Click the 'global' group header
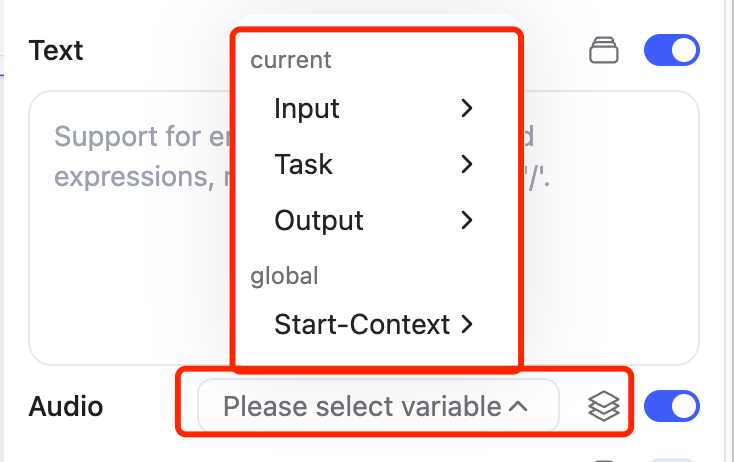This screenshot has width=734, height=462. point(284,275)
